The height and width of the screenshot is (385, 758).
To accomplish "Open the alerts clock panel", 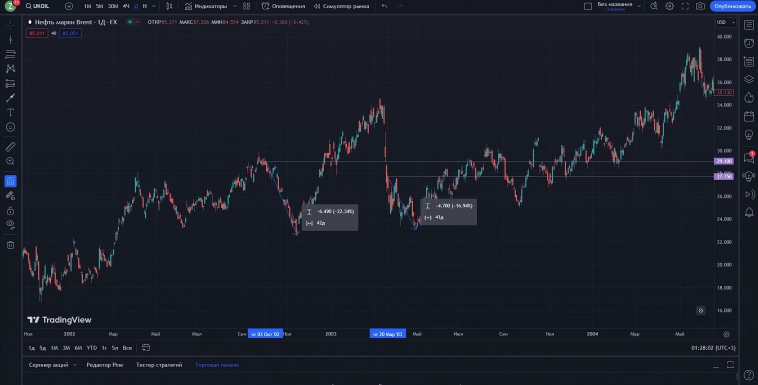I will (x=749, y=44).
